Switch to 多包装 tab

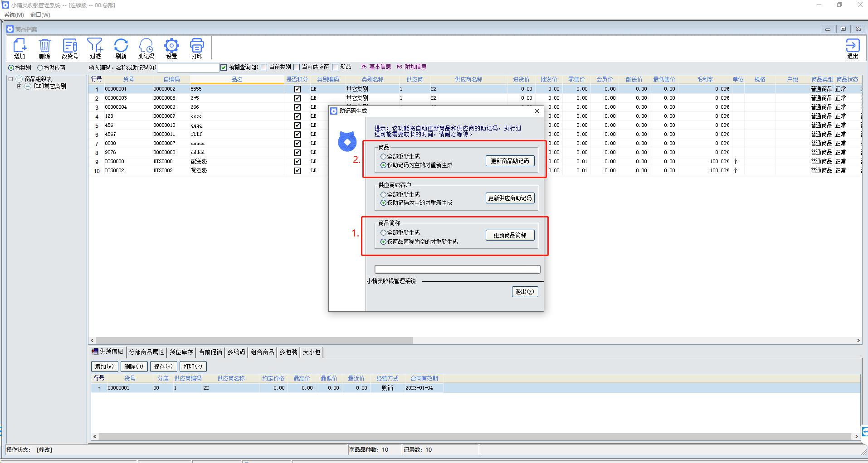coord(288,352)
